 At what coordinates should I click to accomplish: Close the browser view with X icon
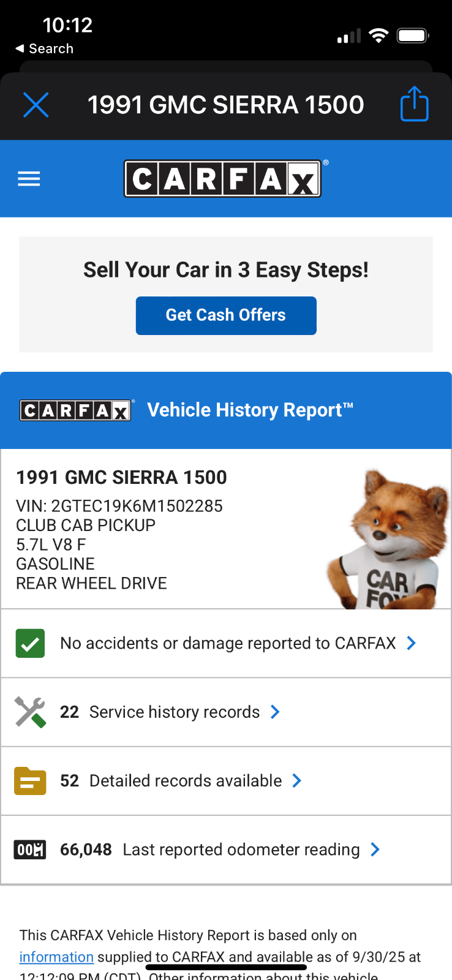(x=36, y=105)
